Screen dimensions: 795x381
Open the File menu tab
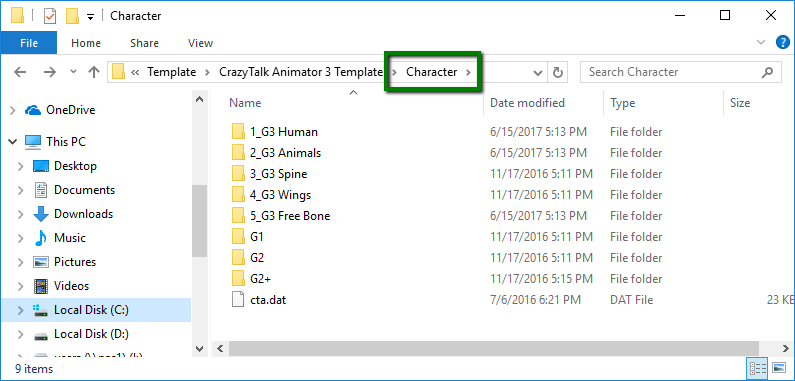[x=29, y=43]
